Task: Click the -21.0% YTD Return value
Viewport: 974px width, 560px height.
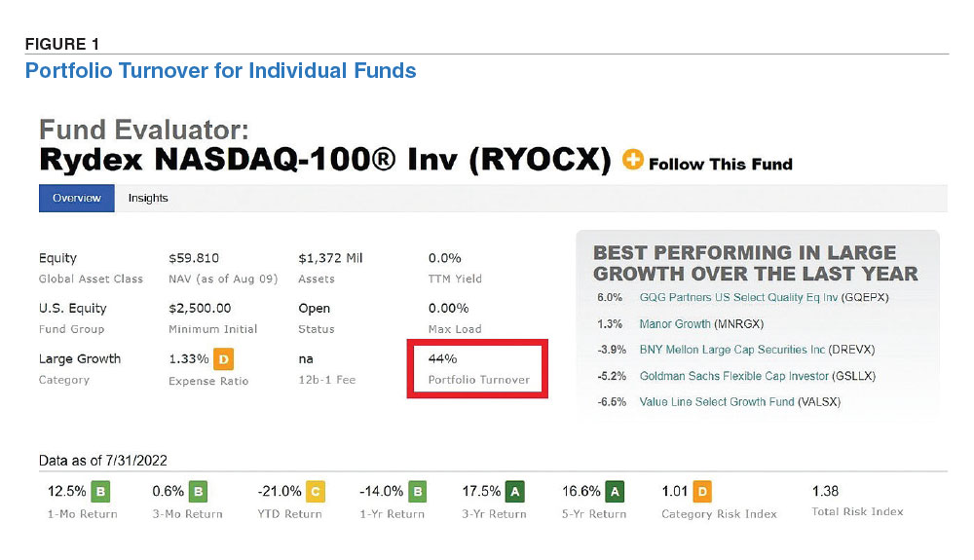Action: pos(280,491)
